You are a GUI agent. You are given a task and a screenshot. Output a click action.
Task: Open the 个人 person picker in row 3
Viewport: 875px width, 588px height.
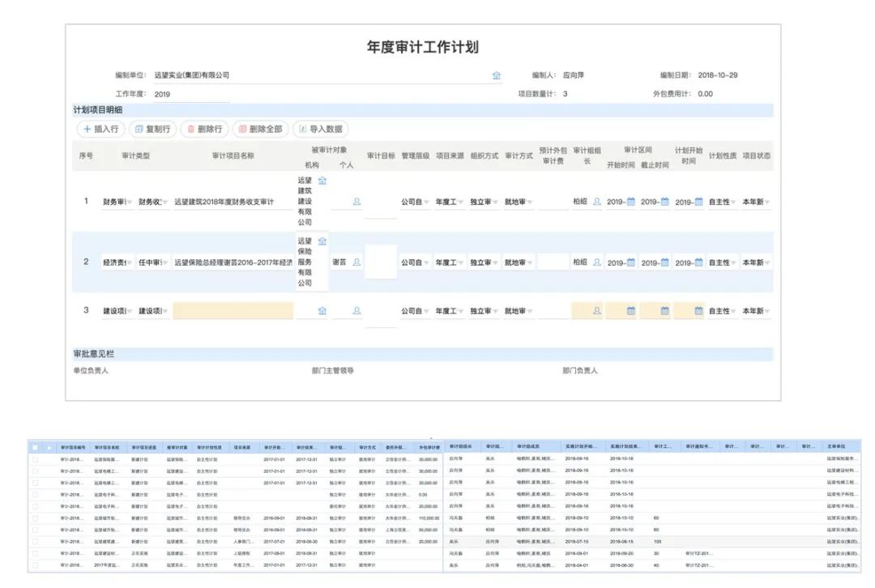click(x=356, y=311)
